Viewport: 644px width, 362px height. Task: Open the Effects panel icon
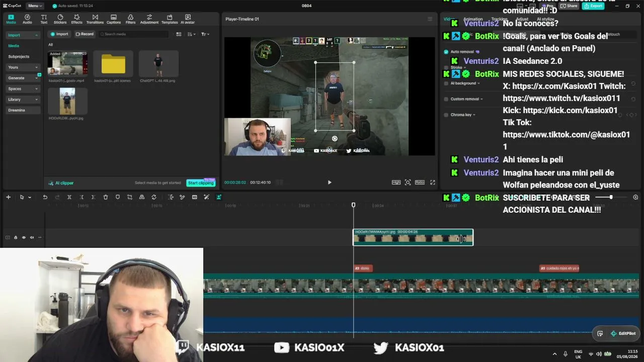(x=76, y=19)
